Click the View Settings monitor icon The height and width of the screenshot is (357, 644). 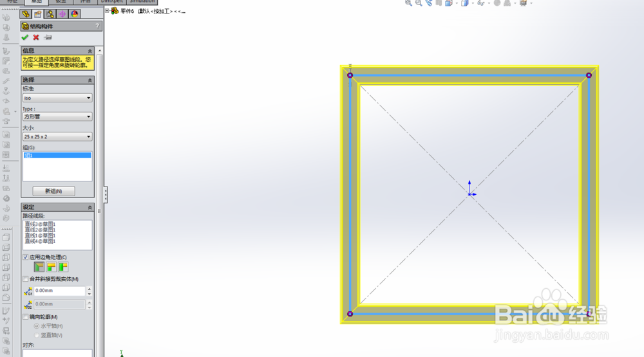pyautogui.click(x=523, y=3)
